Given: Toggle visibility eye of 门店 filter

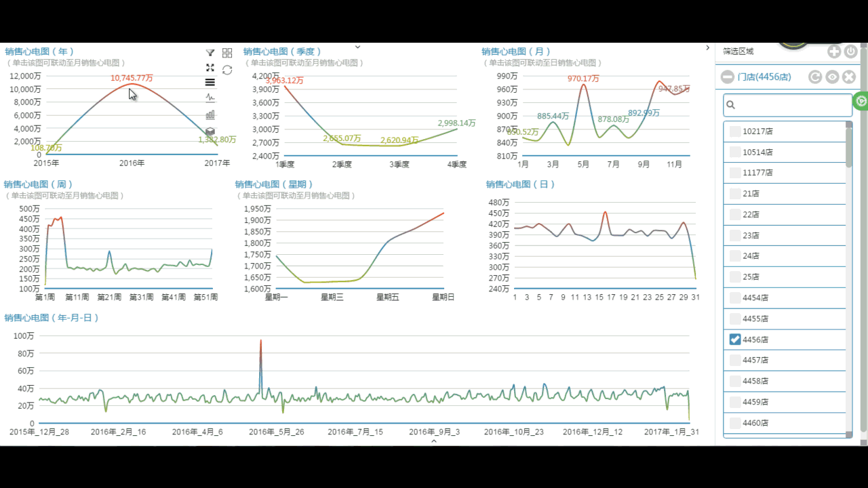Looking at the screenshot, I should (x=832, y=77).
